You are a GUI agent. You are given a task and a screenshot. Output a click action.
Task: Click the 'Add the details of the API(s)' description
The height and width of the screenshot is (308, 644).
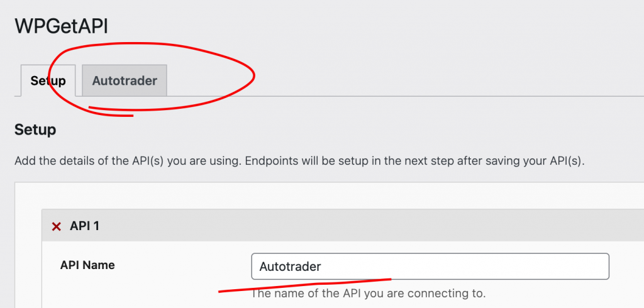pyautogui.click(x=299, y=160)
